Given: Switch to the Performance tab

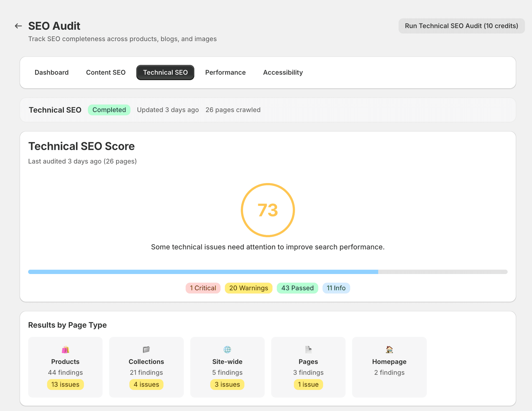Looking at the screenshot, I should click(225, 72).
